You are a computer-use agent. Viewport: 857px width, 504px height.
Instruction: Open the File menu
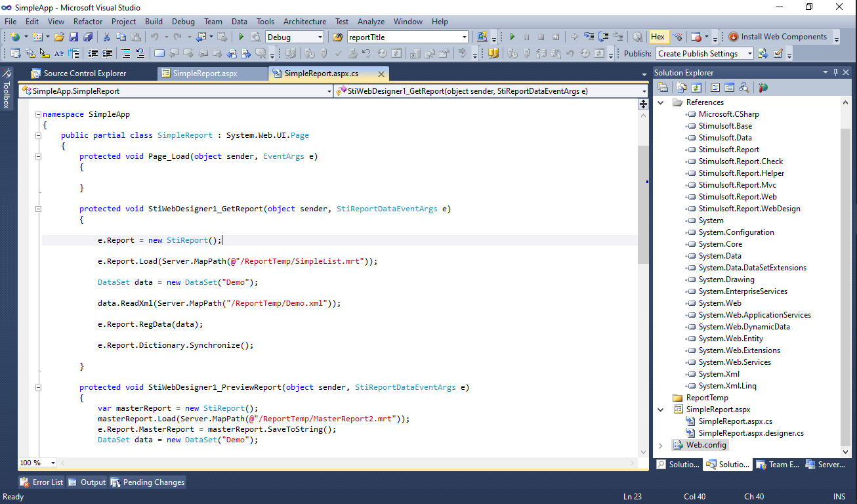click(x=10, y=22)
